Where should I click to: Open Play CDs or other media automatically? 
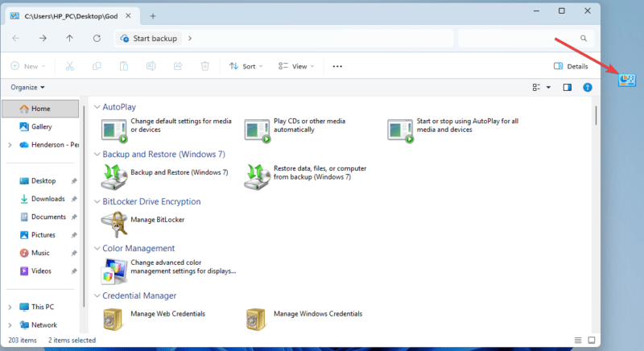[295, 130]
